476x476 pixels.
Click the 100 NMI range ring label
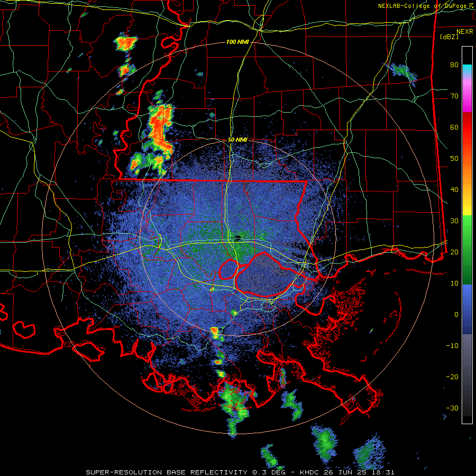(237, 42)
